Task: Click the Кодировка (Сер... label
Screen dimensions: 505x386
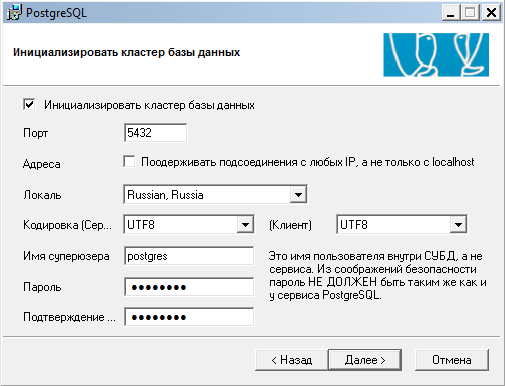Action: click(x=67, y=225)
